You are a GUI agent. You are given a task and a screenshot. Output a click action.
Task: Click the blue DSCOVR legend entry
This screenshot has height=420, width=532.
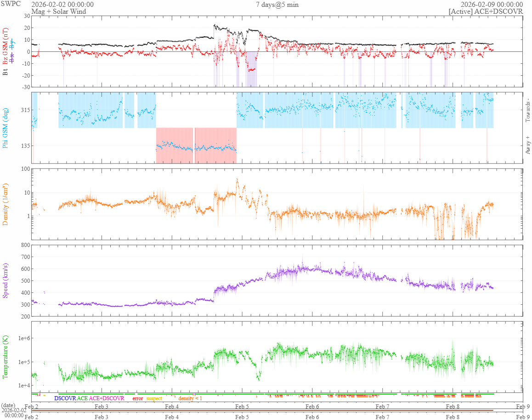[x=65, y=398]
